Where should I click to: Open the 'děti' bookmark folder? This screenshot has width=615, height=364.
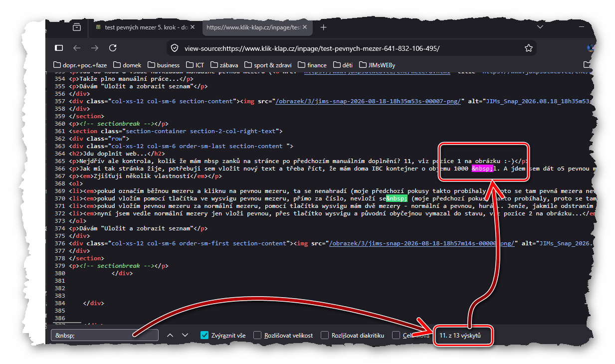click(x=343, y=65)
